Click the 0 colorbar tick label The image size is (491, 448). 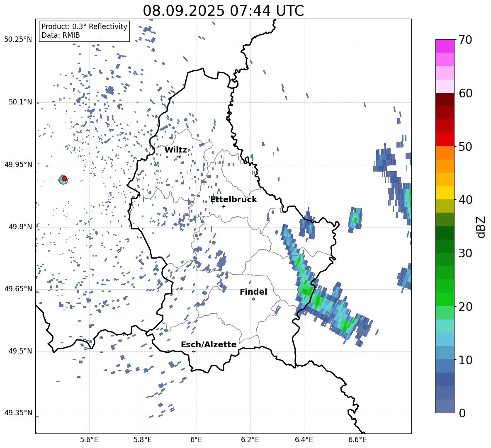point(462,413)
